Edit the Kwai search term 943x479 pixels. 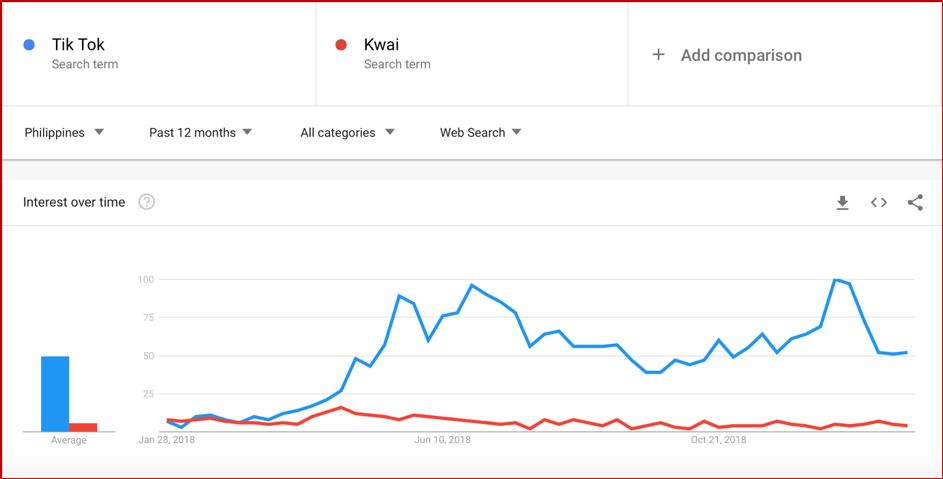point(383,44)
